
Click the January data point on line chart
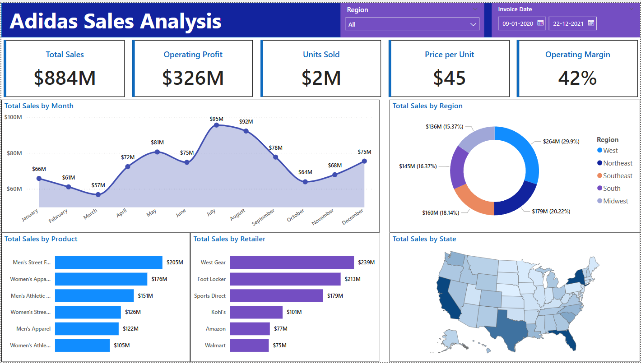pyautogui.click(x=39, y=179)
